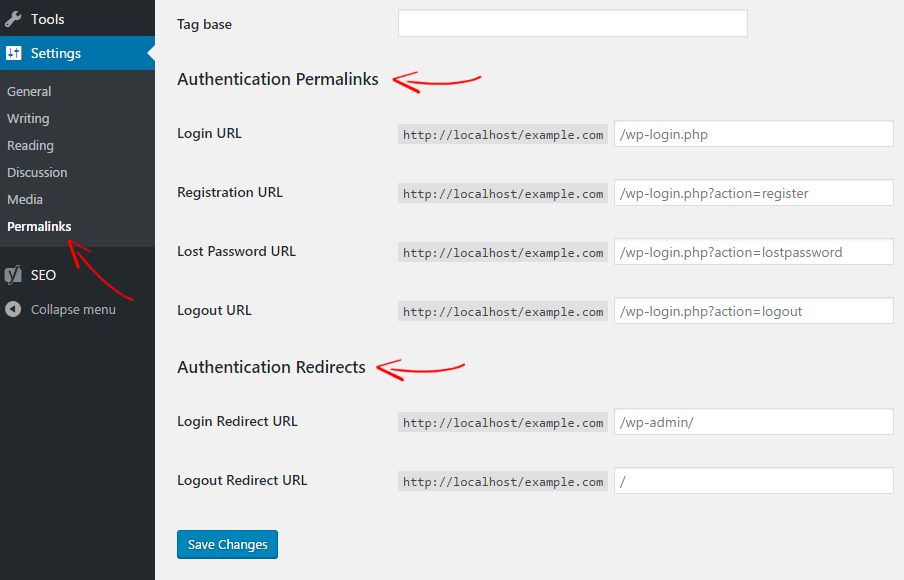Open Discussion settings
Image resolution: width=904 pixels, height=580 pixels.
pyautogui.click(x=37, y=172)
